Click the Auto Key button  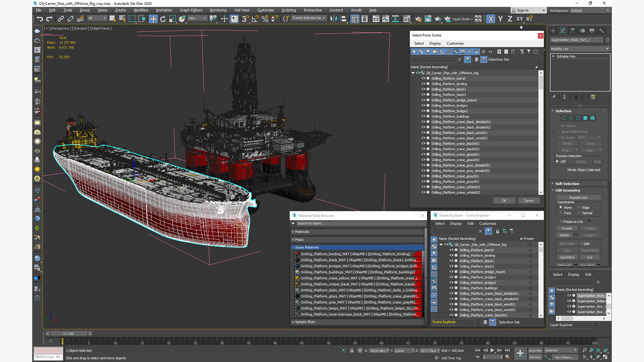click(x=535, y=351)
